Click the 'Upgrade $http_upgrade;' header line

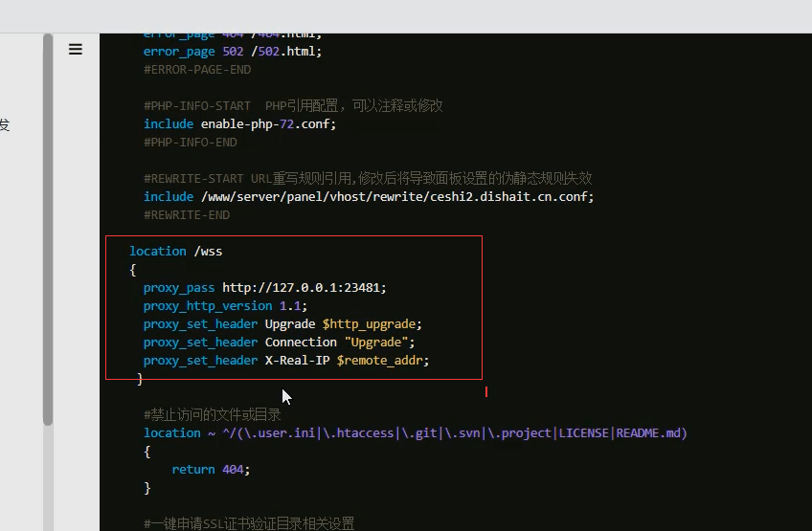click(282, 324)
